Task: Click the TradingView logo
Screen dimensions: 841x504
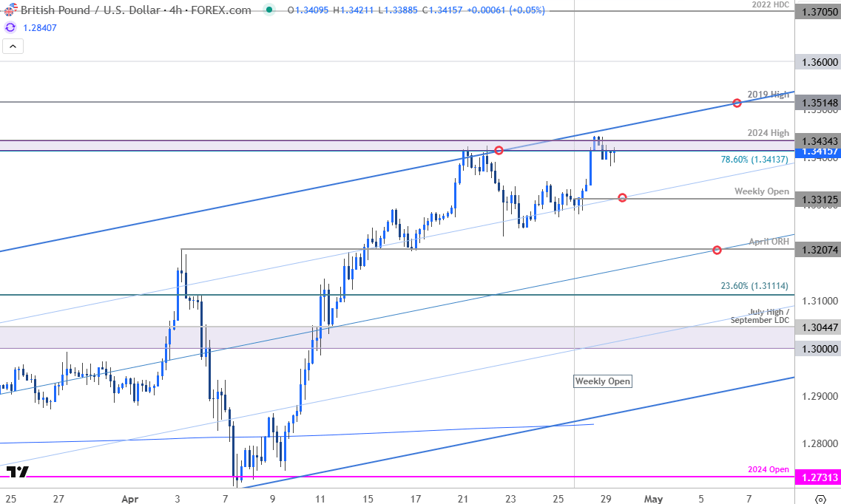Action: (x=17, y=472)
